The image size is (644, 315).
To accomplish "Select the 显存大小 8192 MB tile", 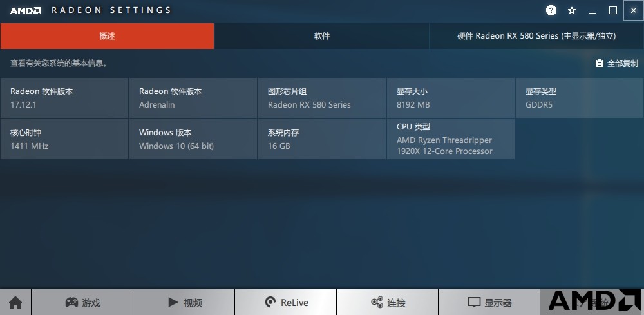I will tap(451, 98).
